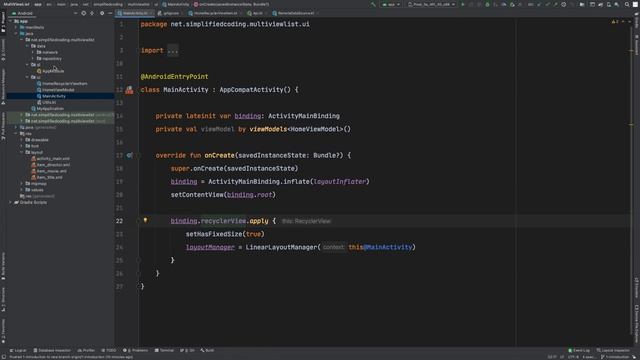This screenshot has height=360, width=640.
Task: Open the Resource Manager side button
Action: 3,86
